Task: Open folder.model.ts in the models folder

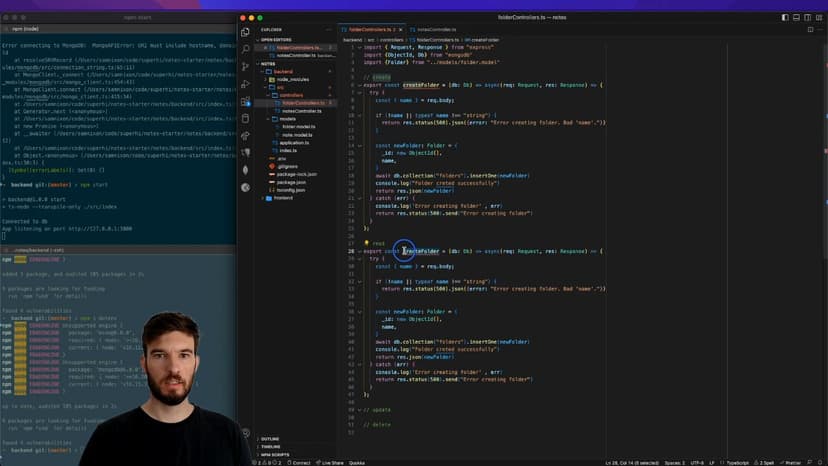Action: 298,126
